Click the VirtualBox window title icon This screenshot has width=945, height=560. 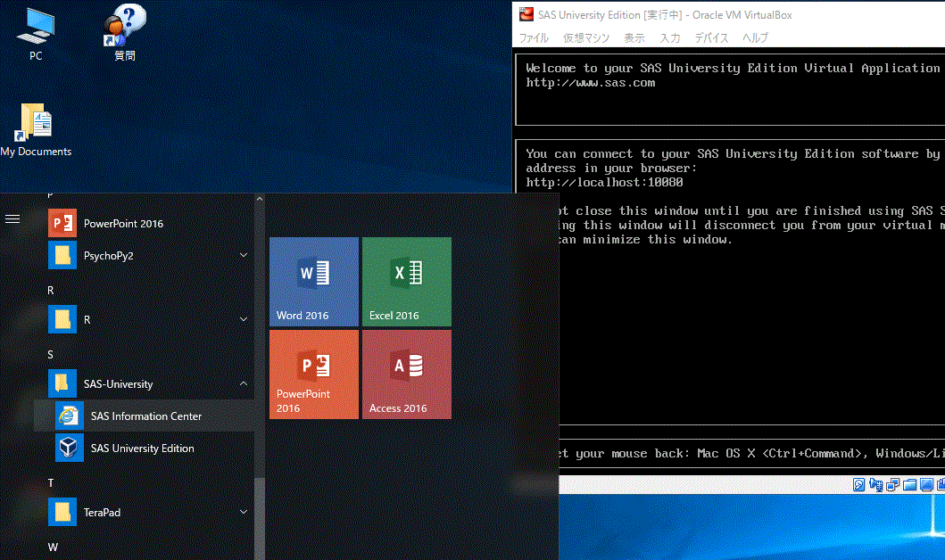coord(526,14)
